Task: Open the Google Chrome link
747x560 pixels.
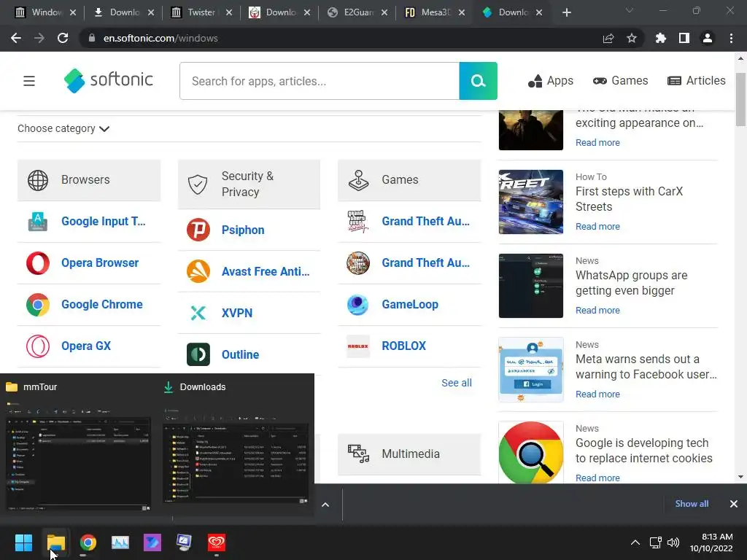Action: [x=102, y=305]
